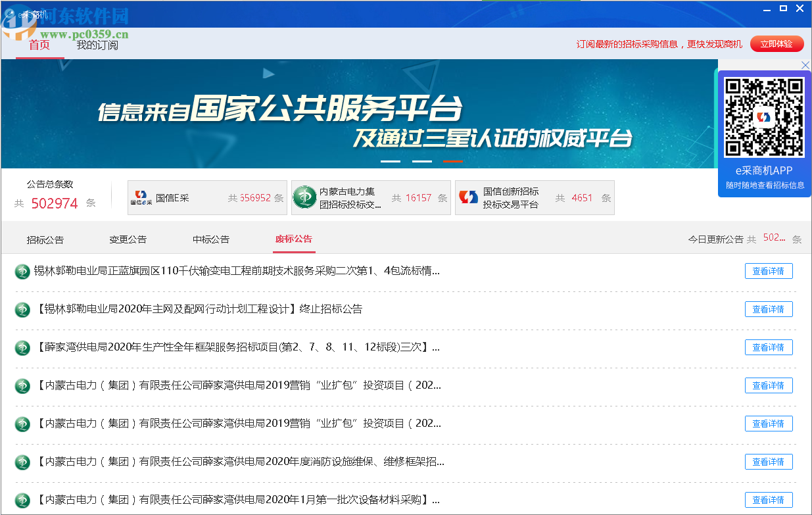Minimize the e采商机 window
Viewport: 812px width, 515px height.
(767, 9)
